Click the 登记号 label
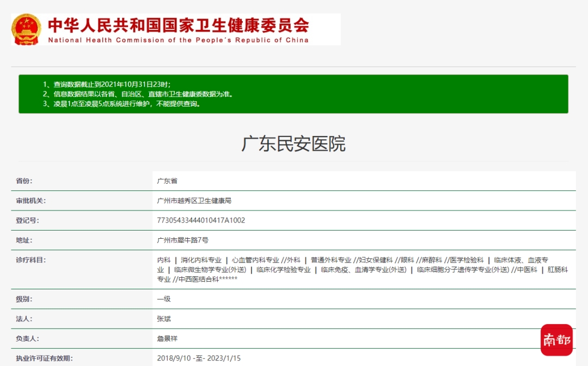 [x=27, y=220]
